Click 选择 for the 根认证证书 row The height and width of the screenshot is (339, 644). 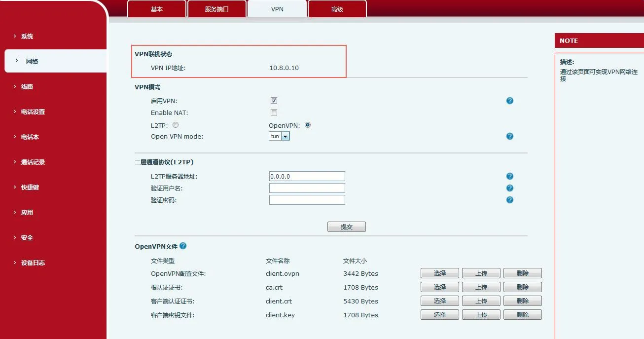click(x=439, y=287)
